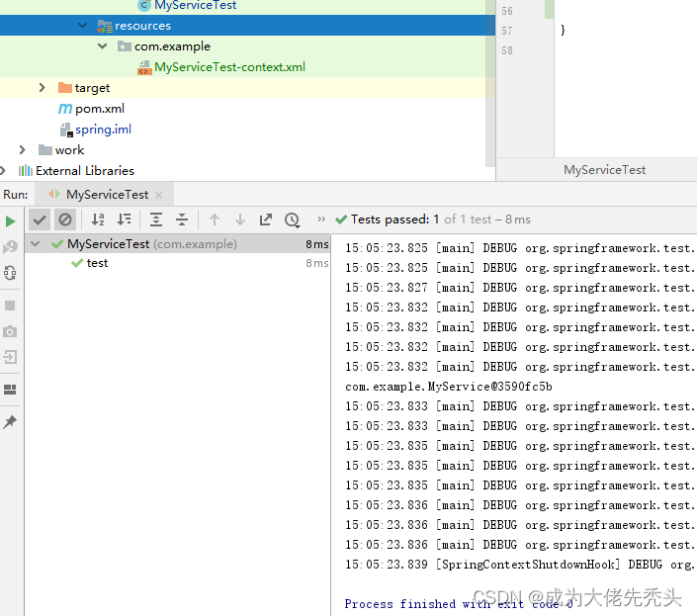Select MyServiceTest (com.example) test result

tap(178, 244)
